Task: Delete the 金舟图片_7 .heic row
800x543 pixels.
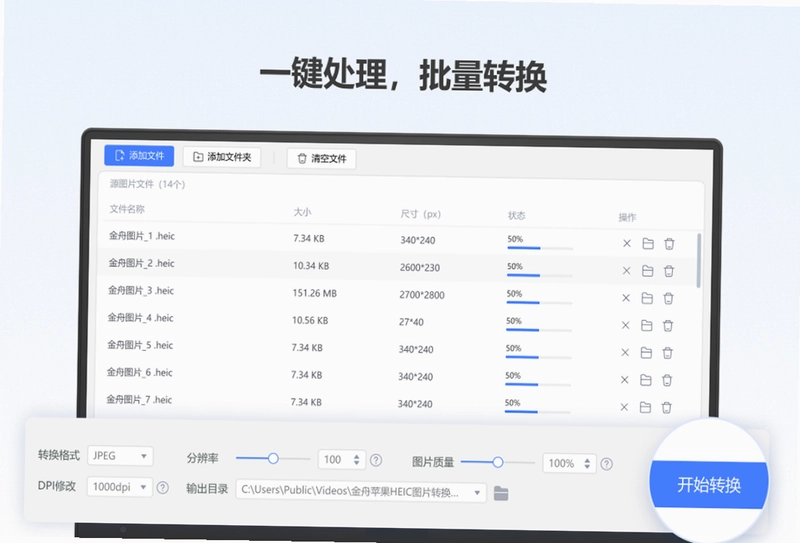Action: [x=666, y=408]
